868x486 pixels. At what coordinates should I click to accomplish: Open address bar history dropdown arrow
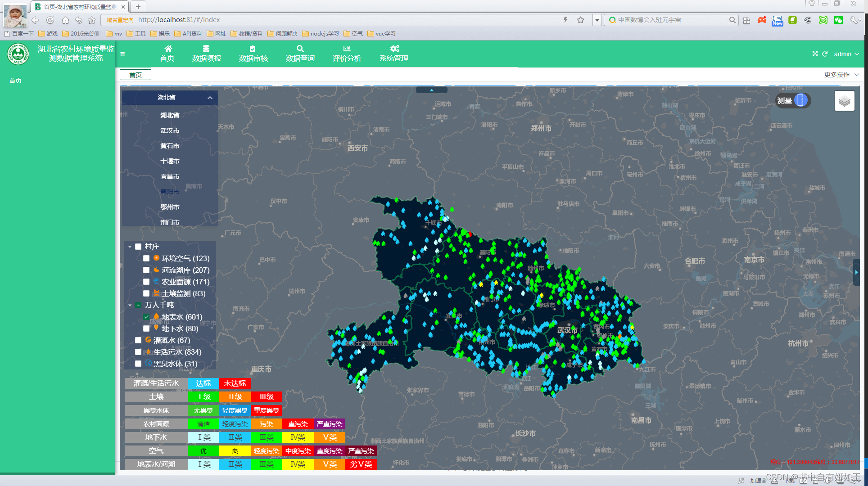(x=597, y=20)
